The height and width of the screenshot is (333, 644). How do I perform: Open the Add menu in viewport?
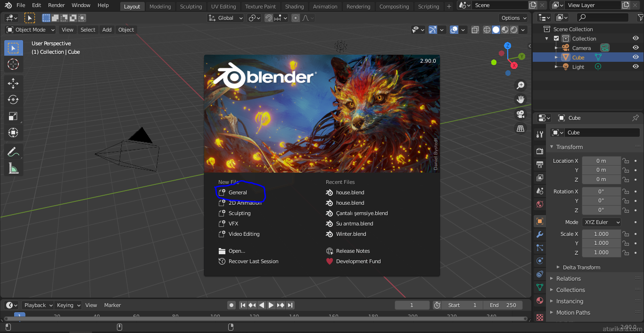click(107, 30)
